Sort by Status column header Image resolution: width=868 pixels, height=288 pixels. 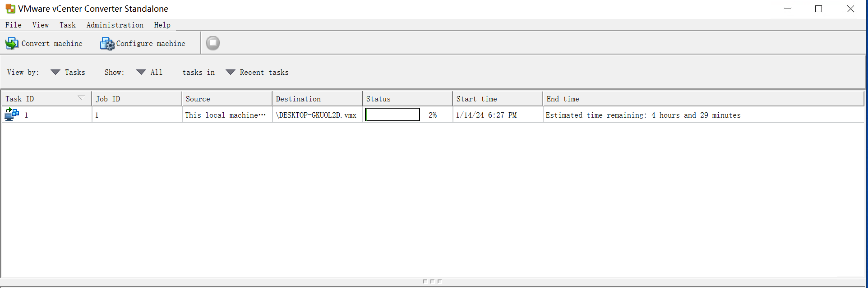click(x=407, y=99)
